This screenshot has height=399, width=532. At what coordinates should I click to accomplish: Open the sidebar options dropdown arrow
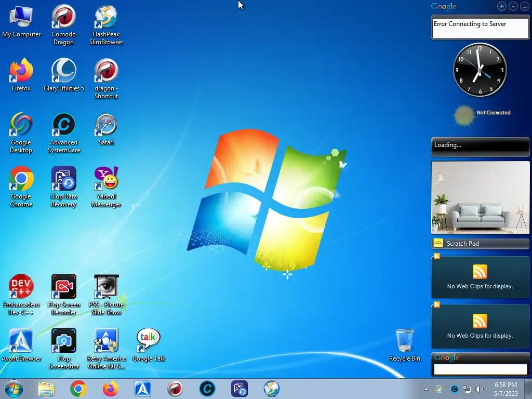(513, 6)
